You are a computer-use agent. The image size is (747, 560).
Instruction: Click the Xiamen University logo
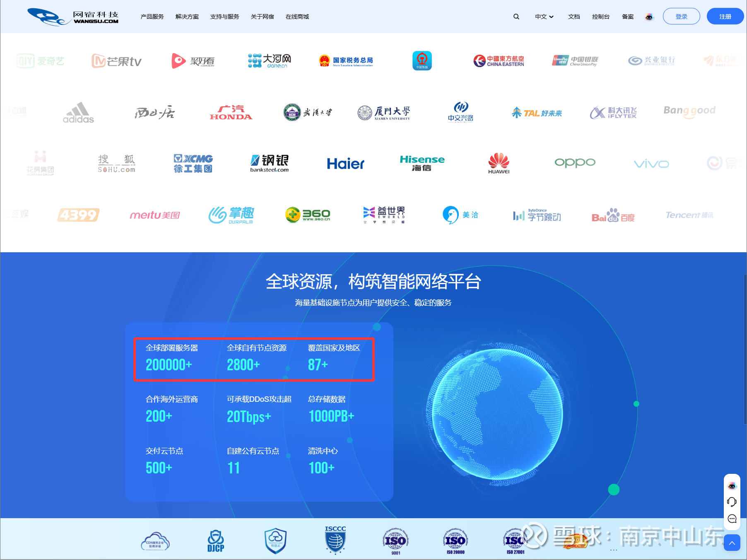point(384,112)
